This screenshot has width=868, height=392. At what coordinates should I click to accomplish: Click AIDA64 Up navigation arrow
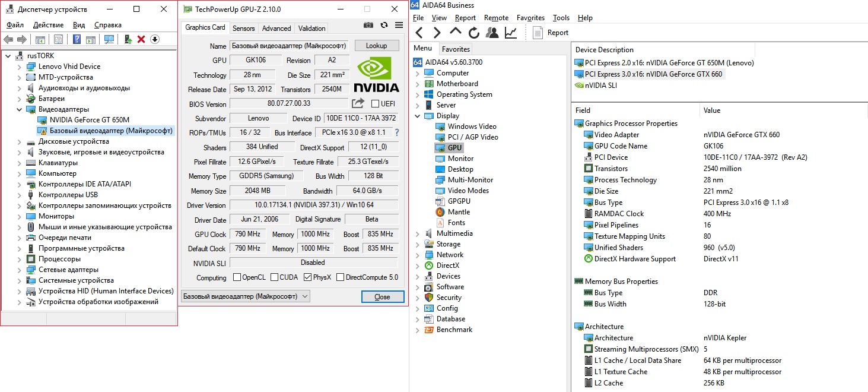(455, 31)
